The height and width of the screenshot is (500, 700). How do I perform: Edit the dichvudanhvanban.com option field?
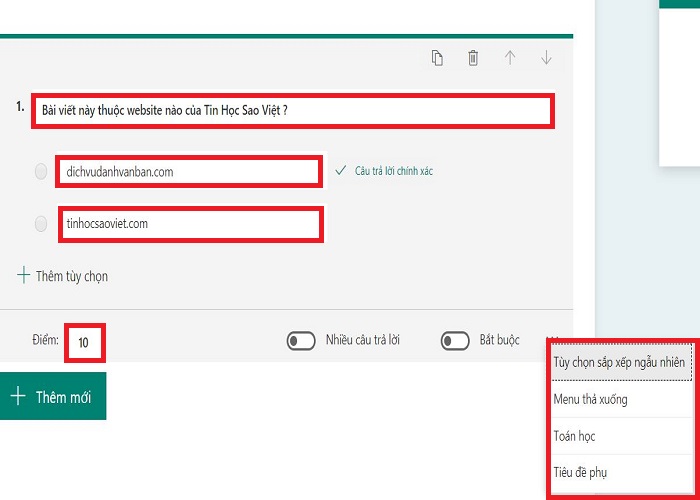pyautogui.click(x=189, y=171)
